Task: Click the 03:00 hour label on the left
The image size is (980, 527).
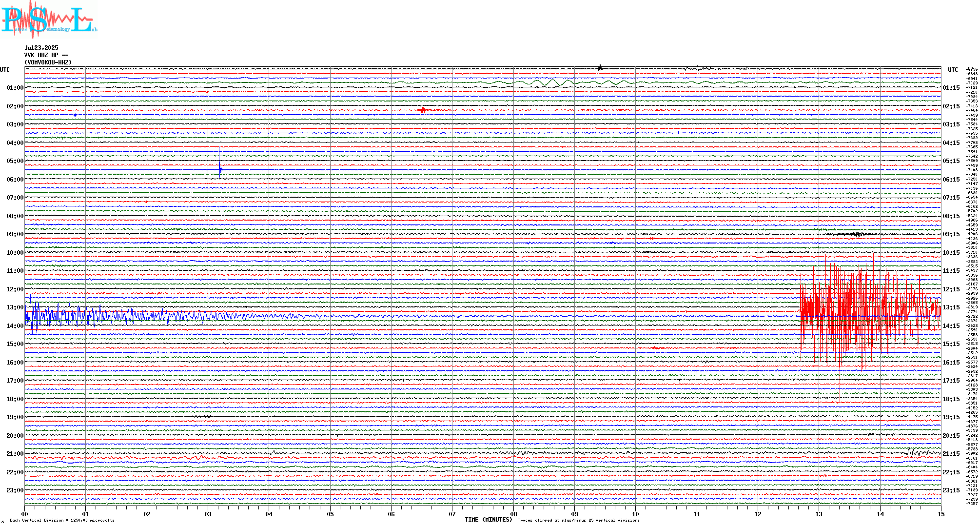Action: pos(15,124)
